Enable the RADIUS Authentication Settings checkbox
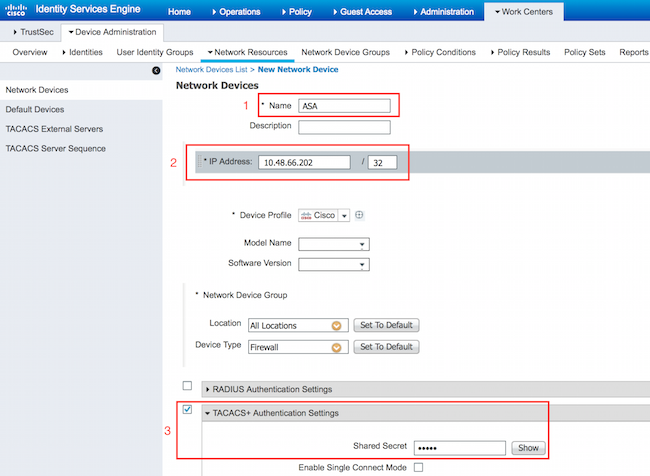Screen dimensions: 650x476 pos(187,386)
